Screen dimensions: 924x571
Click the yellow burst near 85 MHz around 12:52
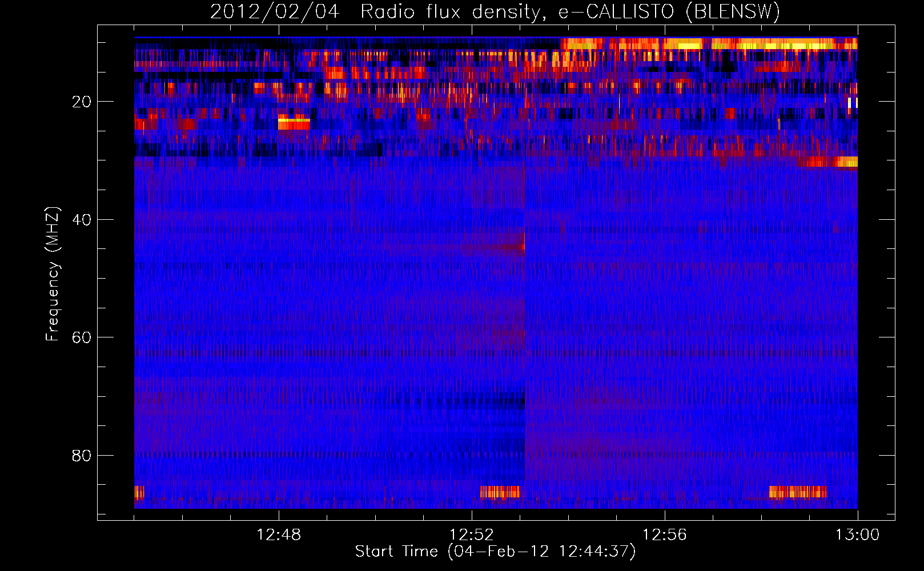(500, 492)
